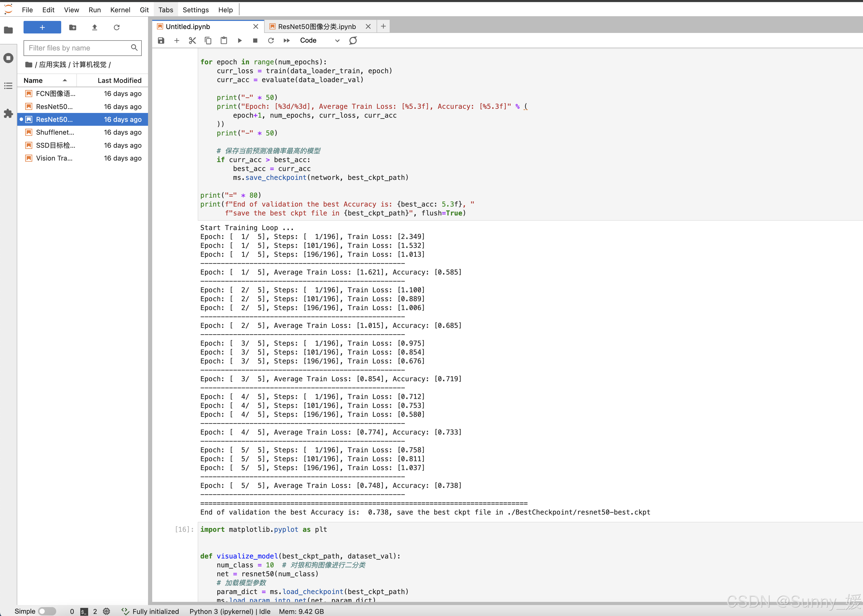Refresh the file browser list
The width and height of the screenshot is (863, 616).
pyautogui.click(x=116, y=27)
